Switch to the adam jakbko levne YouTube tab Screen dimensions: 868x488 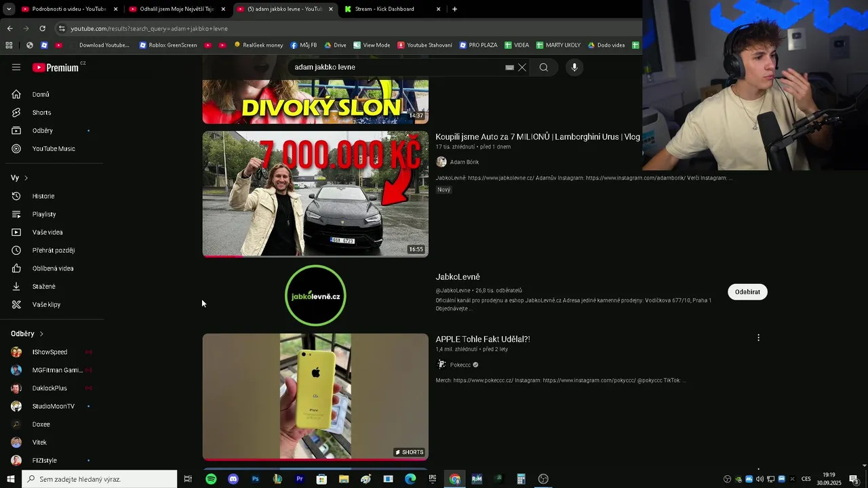284,9
